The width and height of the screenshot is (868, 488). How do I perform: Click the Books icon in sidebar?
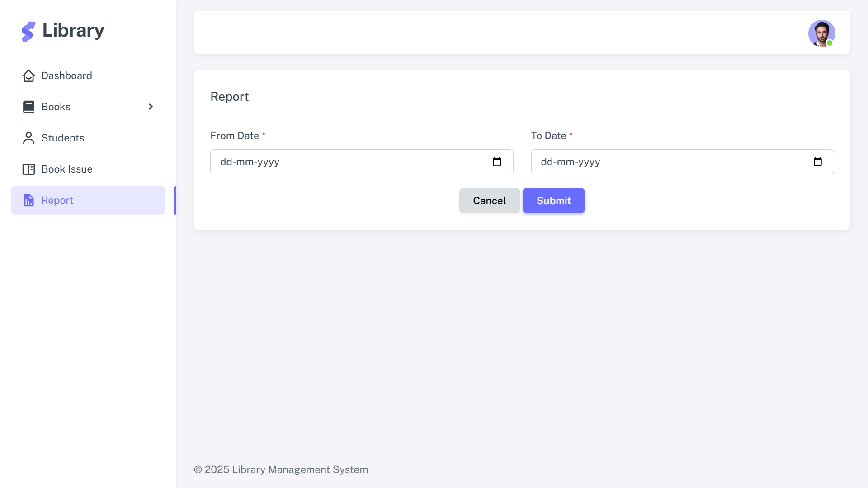click(28, 107)
